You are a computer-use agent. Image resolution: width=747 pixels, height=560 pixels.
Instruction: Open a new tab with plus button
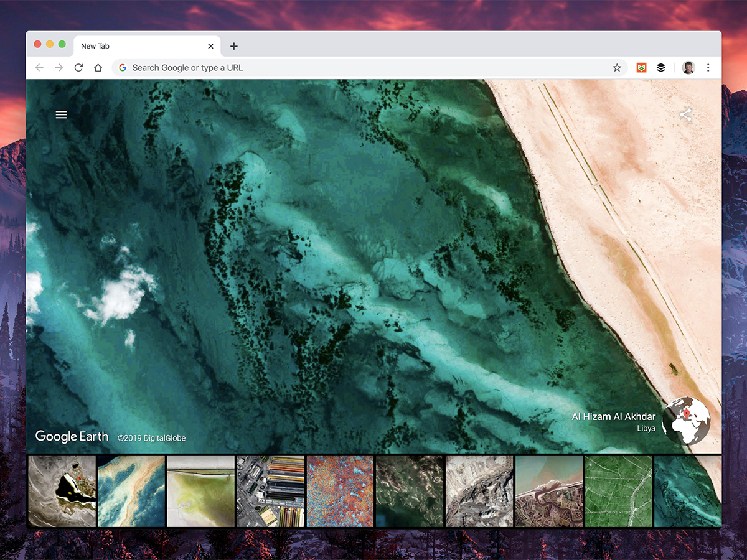233,46
